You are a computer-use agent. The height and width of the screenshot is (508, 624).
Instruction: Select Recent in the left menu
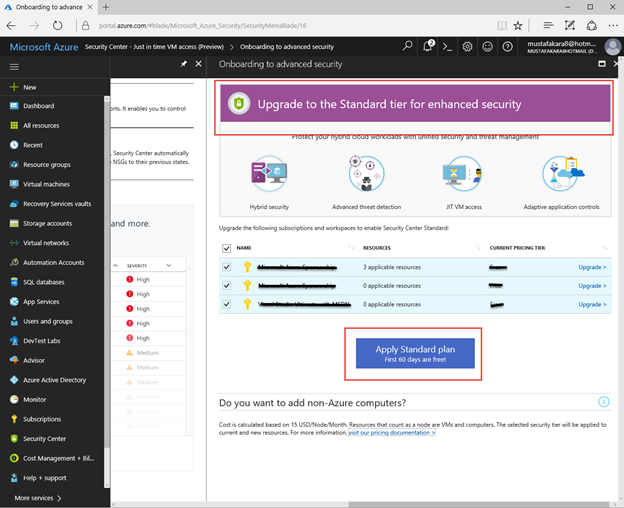pyautogui.click(x=33, y=145)
